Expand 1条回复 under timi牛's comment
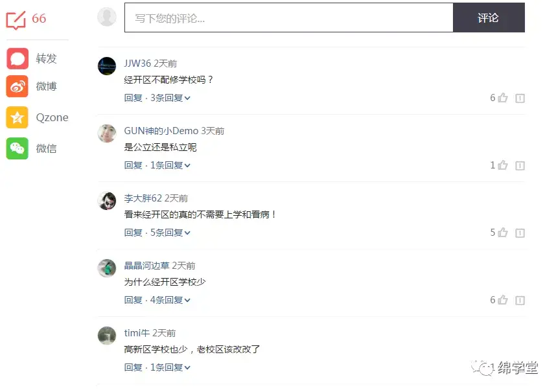Image resolution: width=556 pixels, height=392 pixels. (170, 367)
